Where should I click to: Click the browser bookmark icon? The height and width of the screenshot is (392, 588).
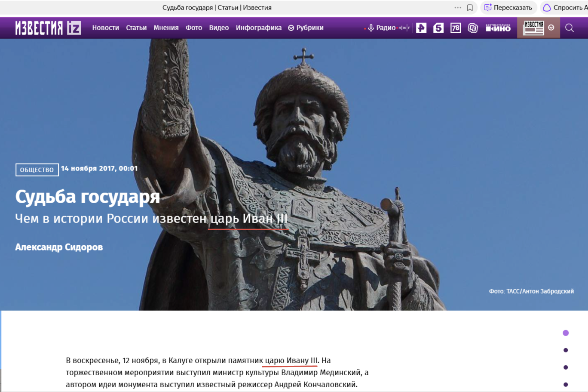point(470,8)
